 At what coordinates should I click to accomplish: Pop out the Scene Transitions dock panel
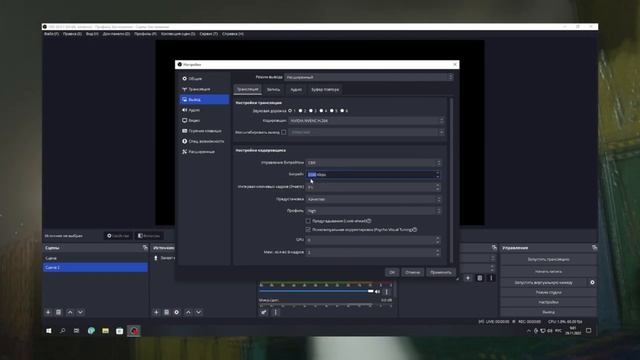pos(494,248)
